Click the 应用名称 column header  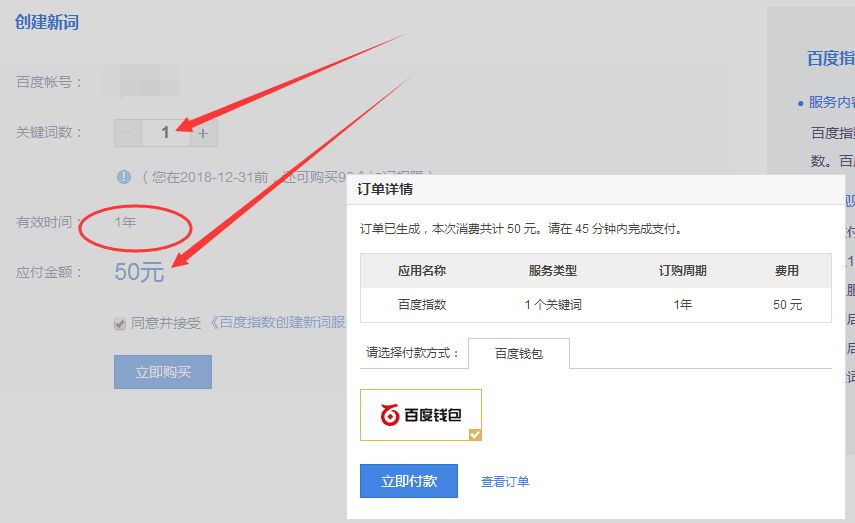[x=422, y=270]
